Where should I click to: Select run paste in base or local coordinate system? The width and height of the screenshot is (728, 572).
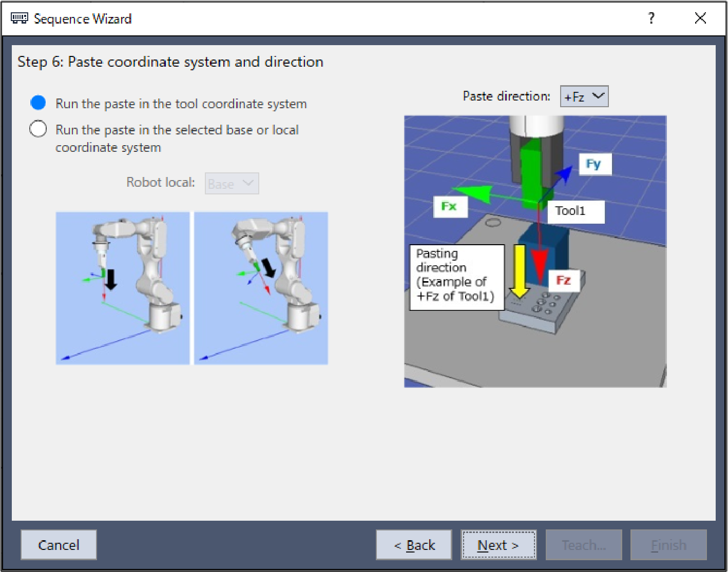click(39, 129)
